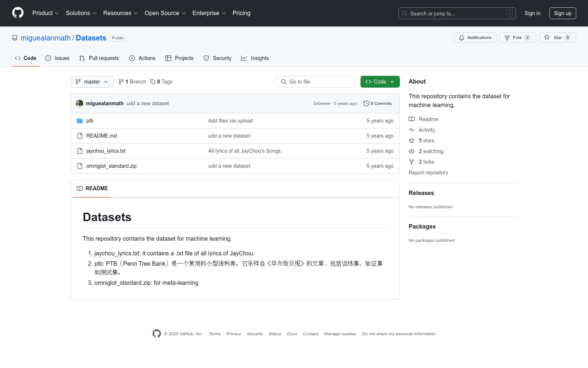Click the miguealanmath avatar in commit row

click(79, 103)
